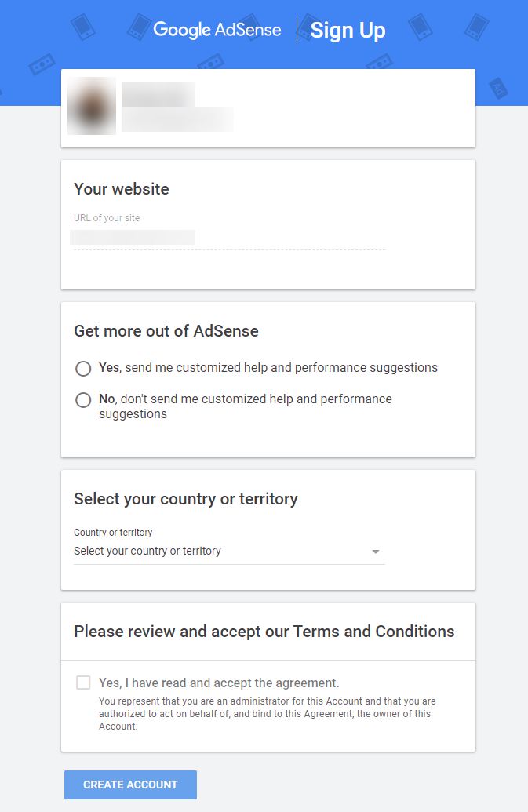This screenshot has height=812, width=528.
Task: Click the 'Get more out of AdSense' heading
Action: tap(166, 331)
